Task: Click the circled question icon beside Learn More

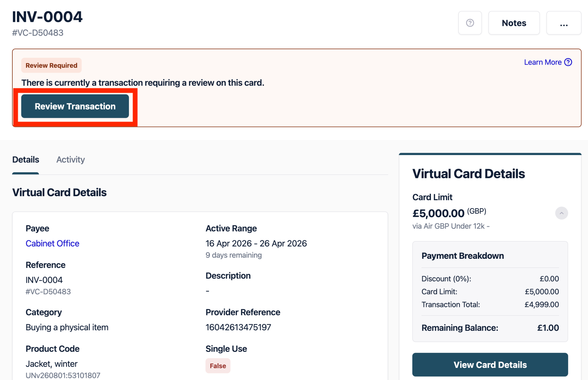Action: [x=568, y=62]
